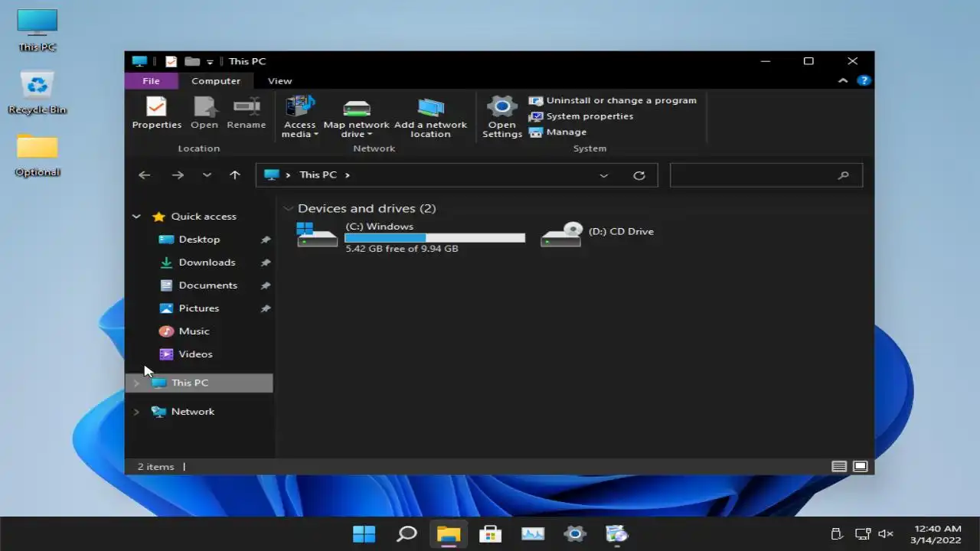Collapse the Devices and drives group
This screenshot has height=551, width=980.
pyautogui.click(x=289, y=208)
